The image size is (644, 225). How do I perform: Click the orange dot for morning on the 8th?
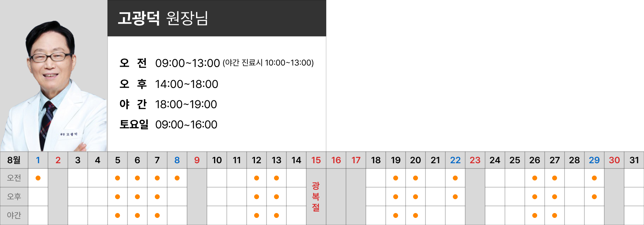tap(177, 178)
